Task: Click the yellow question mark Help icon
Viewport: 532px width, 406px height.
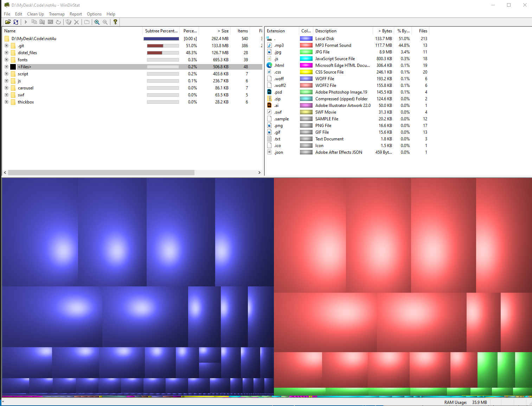Action: coord(115,22)
